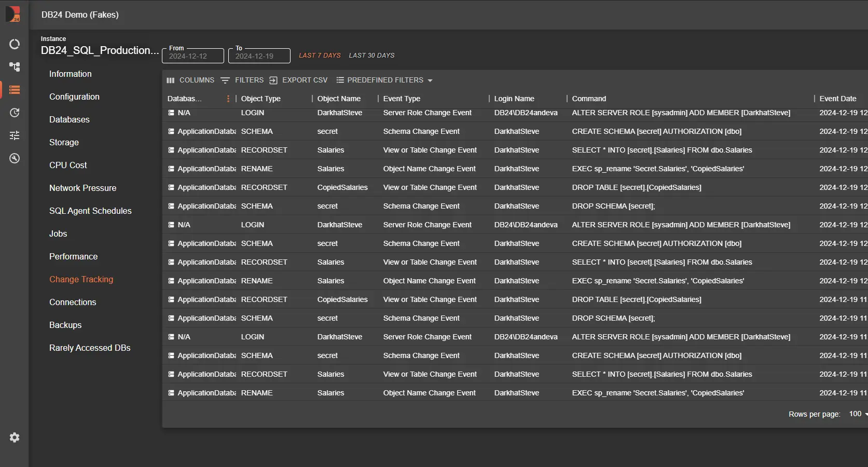Image resolution: width=868 pixels, height=467 pixels.
Task: Open the Rarely Accessed DBs page
Action: click(x=90, y=348)
